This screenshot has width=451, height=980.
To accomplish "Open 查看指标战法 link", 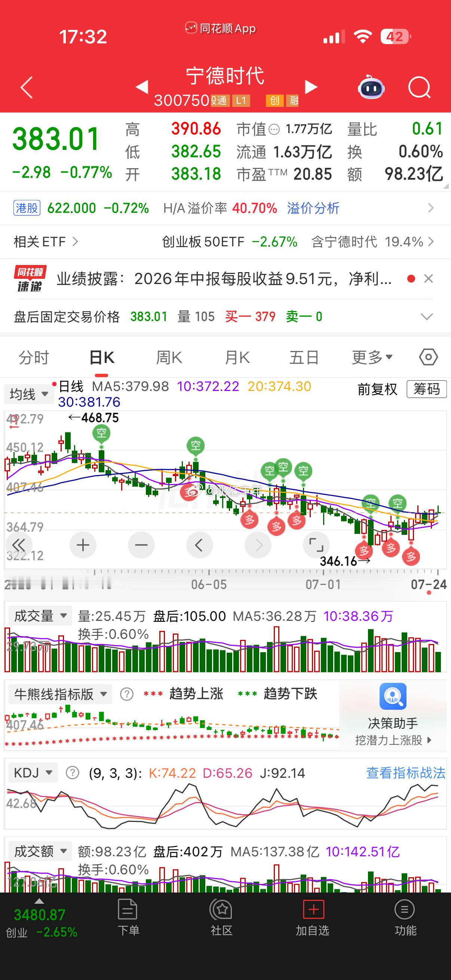I will tap(405, 773).
